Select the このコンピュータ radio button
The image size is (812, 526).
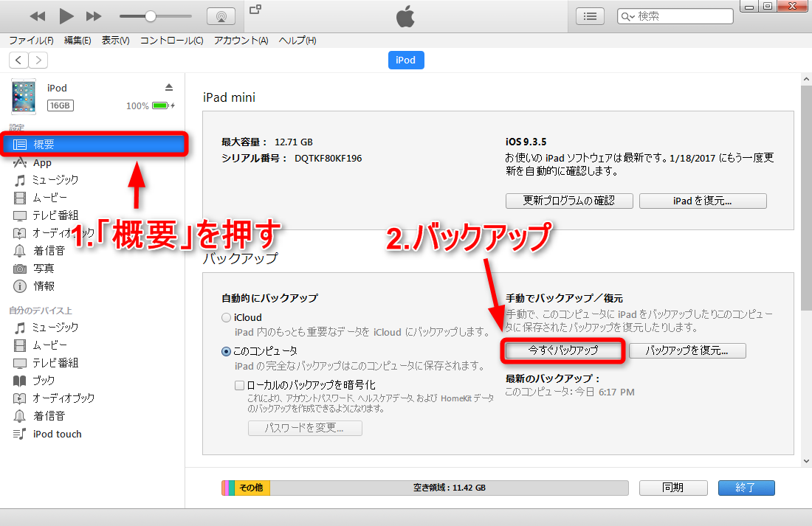coord(227,352)
